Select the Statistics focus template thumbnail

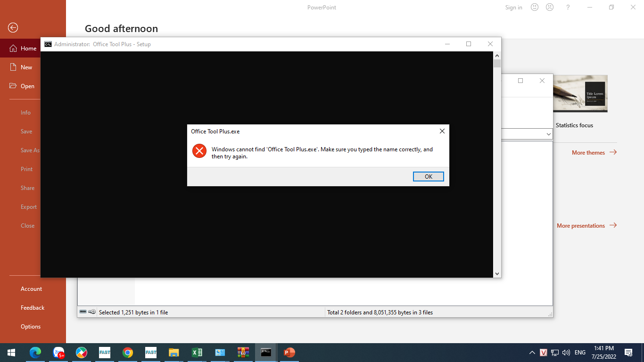[x=580, y=93]
